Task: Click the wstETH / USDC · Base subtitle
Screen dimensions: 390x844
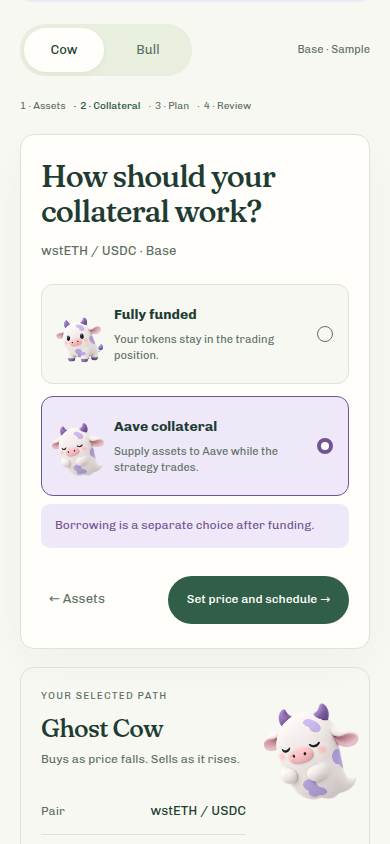Action: tap(109, 251)
